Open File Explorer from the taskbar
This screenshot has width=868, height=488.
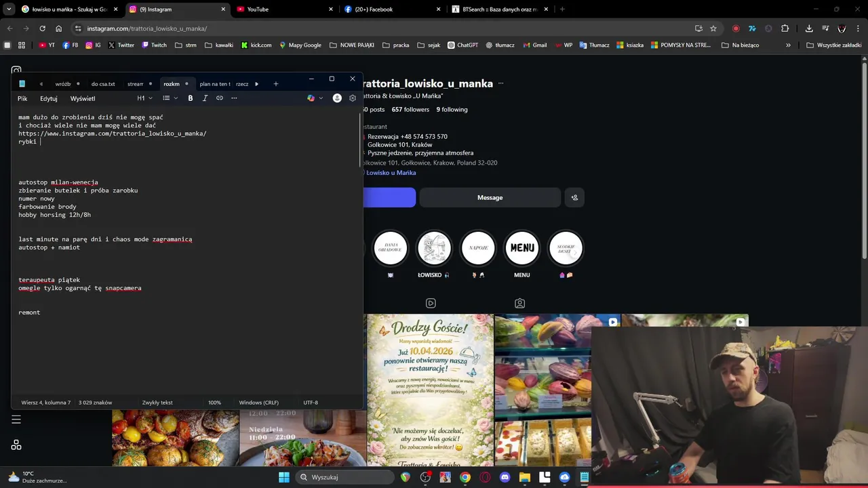coord(524,477)
